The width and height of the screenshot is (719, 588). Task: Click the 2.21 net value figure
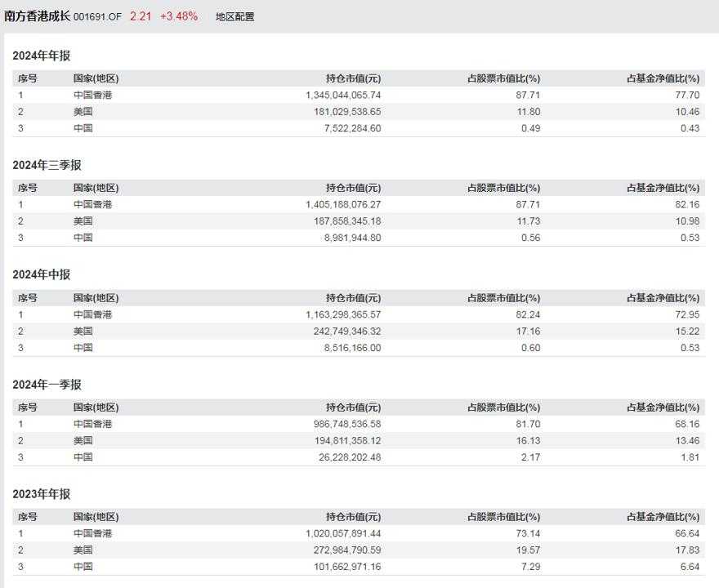[141, 16]
